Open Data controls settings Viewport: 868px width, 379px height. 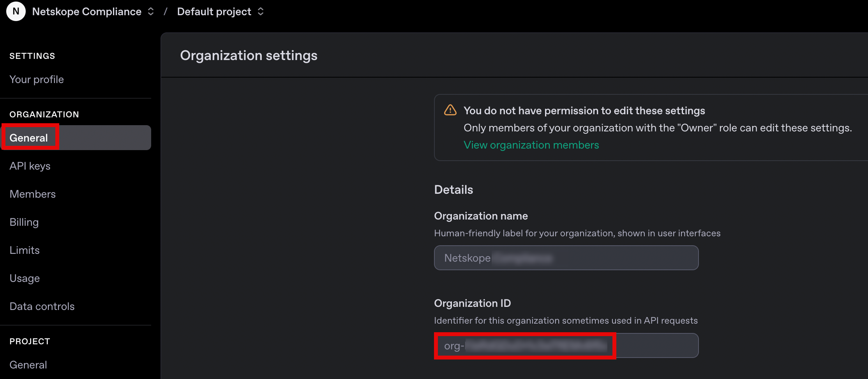42,306
